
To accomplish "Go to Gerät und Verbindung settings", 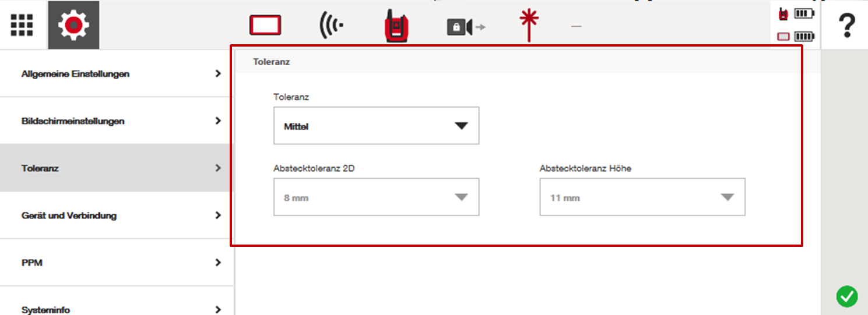I will pos(117,215).
